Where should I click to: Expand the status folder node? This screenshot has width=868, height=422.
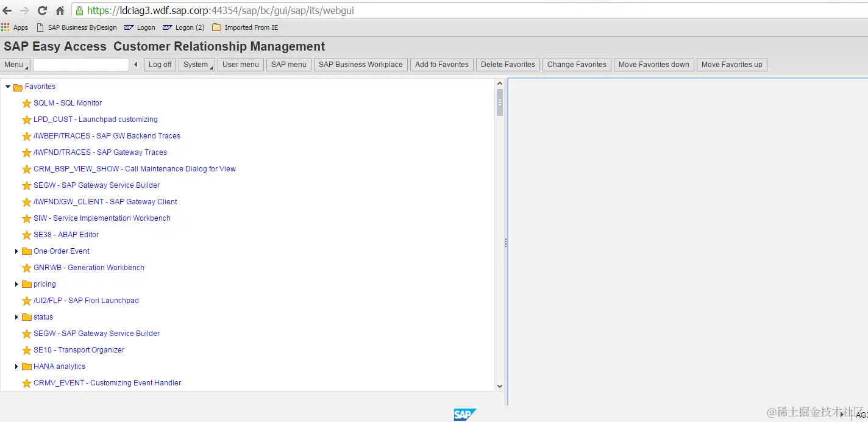(x=16, y=317)
